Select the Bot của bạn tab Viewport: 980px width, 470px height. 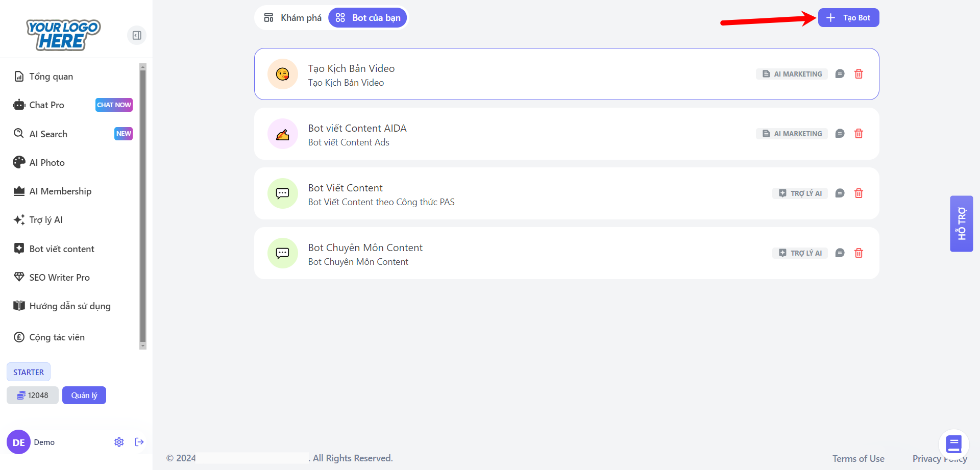click(x=367, y=18)
